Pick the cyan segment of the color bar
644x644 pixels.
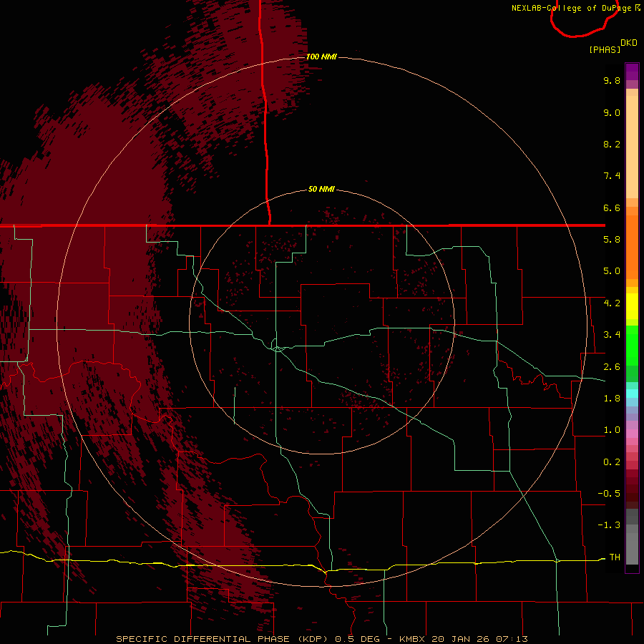tap(632, 394)
